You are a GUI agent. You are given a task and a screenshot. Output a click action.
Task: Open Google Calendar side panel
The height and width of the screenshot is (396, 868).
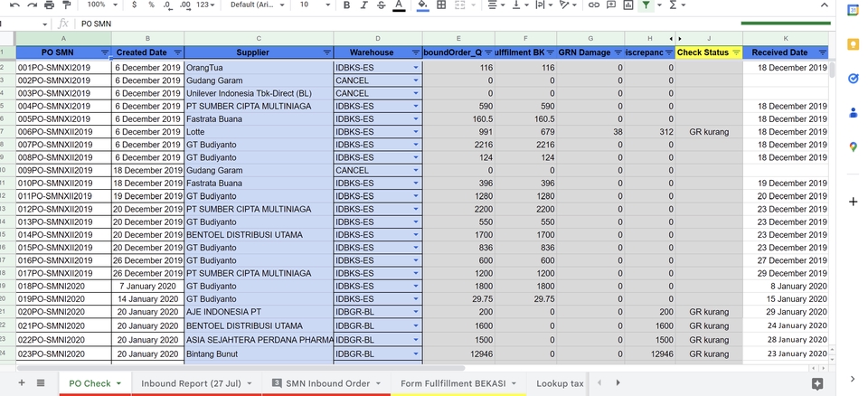(853, 10)
